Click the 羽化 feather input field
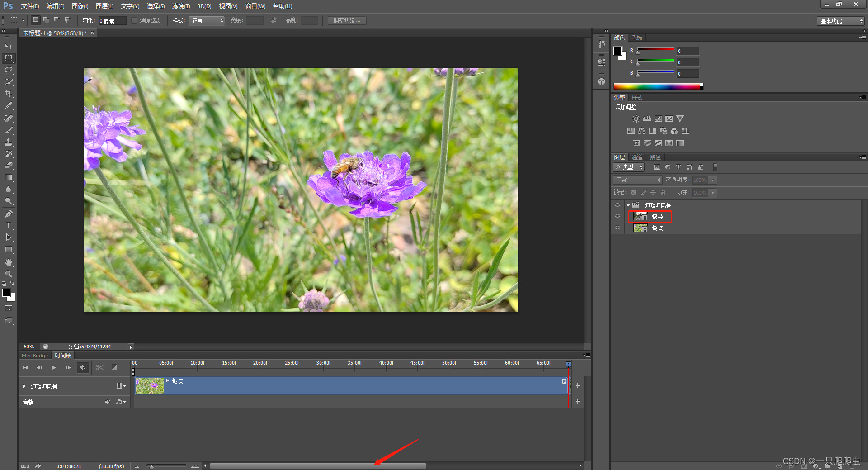 [x=112, y=20]
